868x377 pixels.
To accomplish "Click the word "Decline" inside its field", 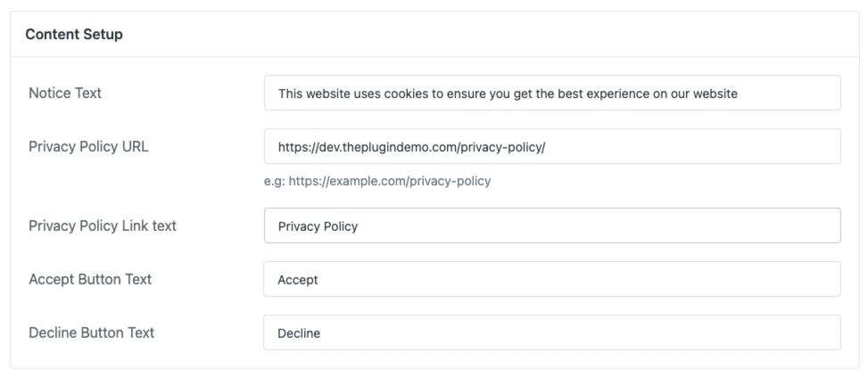I will pos(299,333).
